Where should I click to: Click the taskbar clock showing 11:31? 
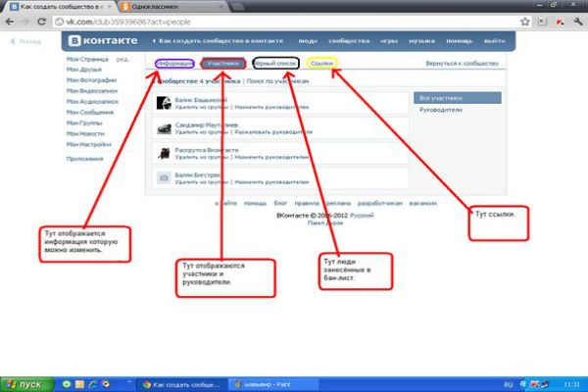click(571, 384)
